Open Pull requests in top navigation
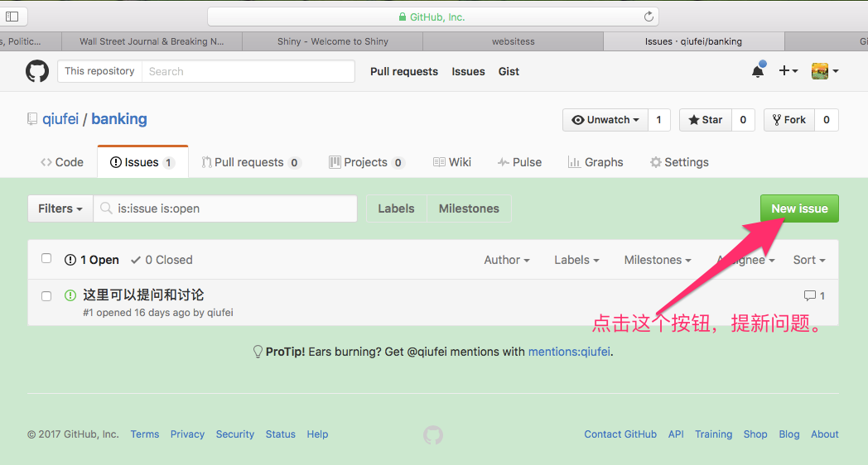868x465 pixels. [x=404, y=71]
